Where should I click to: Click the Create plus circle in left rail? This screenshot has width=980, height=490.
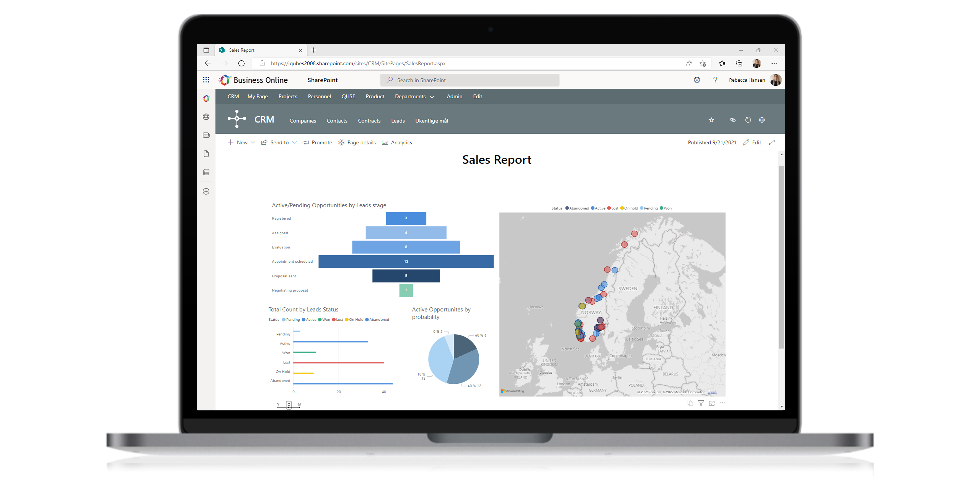click(x=206, y=191)
